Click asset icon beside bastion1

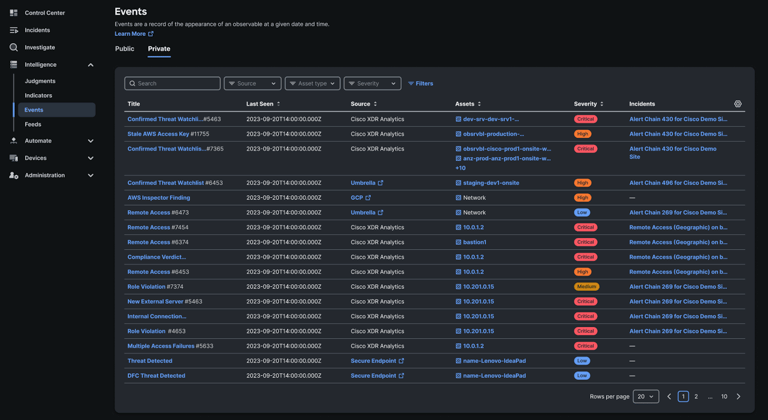tap(458, 242)
